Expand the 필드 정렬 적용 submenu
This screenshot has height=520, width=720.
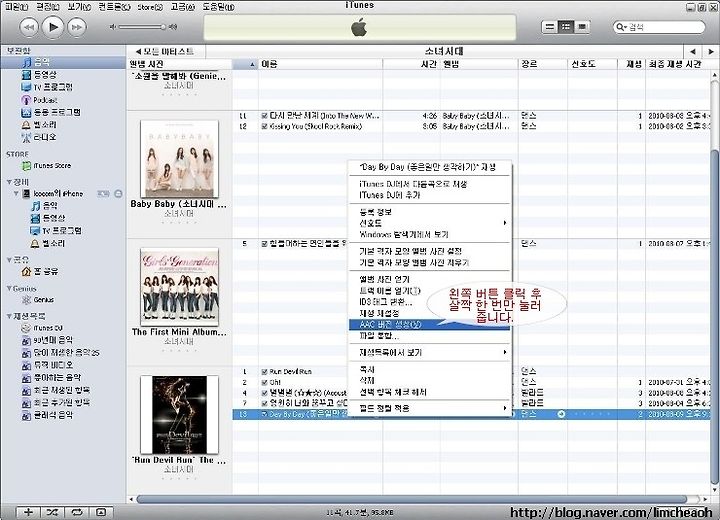pyautogui.click(x=430, y=408)
